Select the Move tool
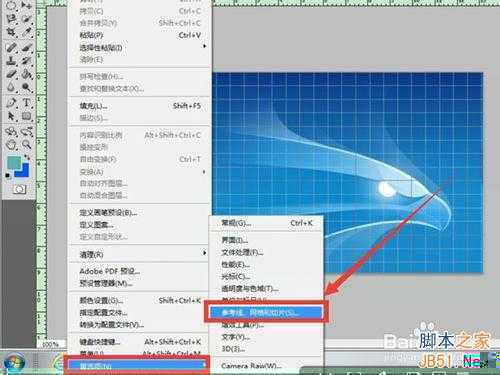The height and width of the screenshot is (375, 500). [26, 5]
